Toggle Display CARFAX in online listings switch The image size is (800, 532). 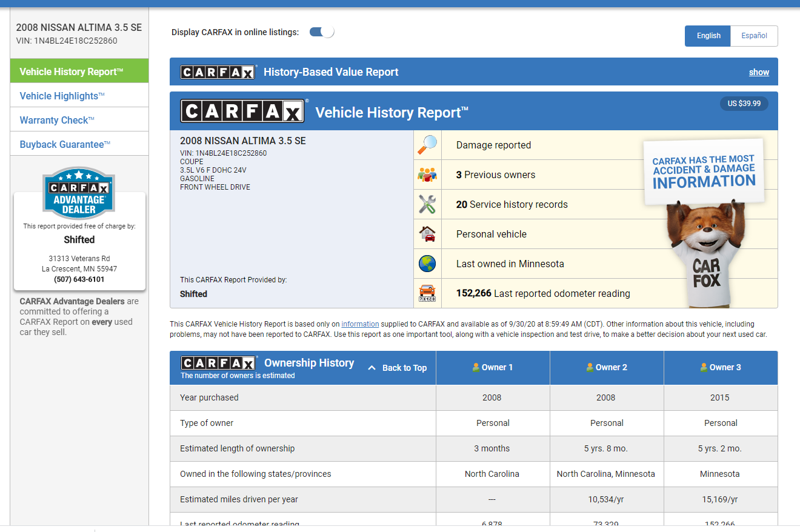(322, 32)
